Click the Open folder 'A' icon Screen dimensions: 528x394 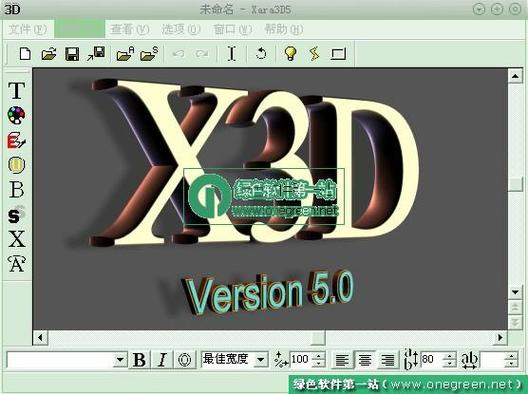click(125, 54)
